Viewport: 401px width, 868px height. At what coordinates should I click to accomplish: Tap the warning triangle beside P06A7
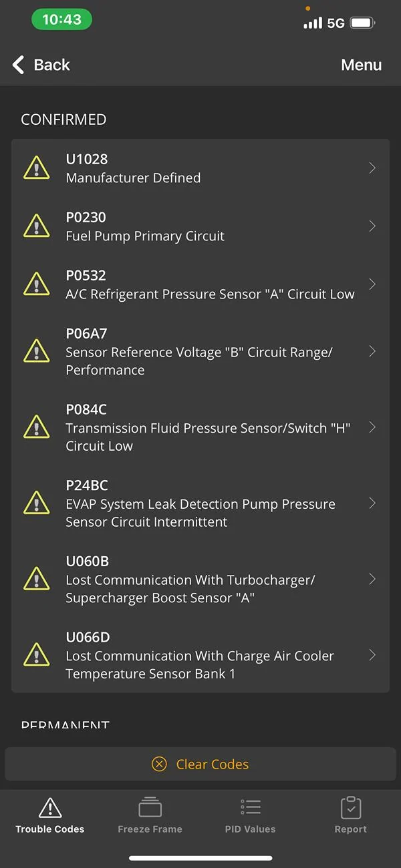click(37, 351)
